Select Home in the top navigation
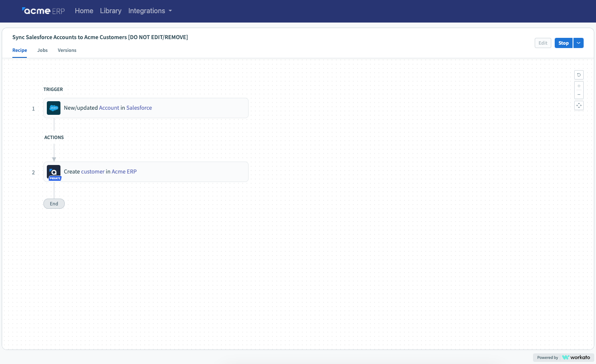This screenshot has height=364, width=596. coord(84,11)
